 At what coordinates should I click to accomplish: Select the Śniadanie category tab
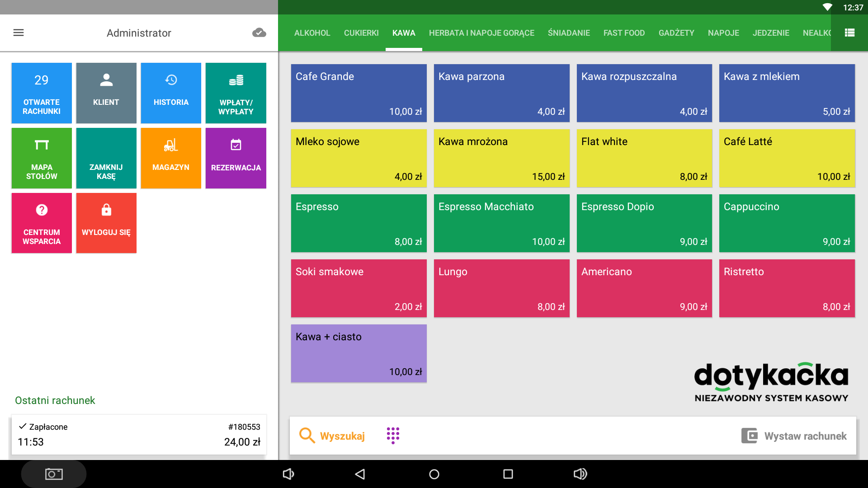[569, 33]
